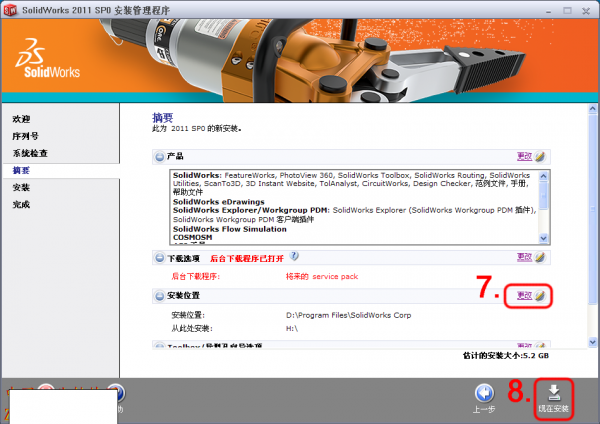Click the pencil icon in the 安装位置 section
The height and width of the screenshot is (424, 600).
pyautogui.click(x=540, y=295)
